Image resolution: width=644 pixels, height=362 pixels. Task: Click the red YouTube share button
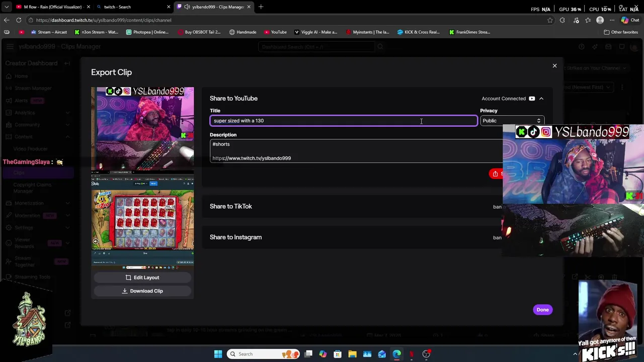click(x=496, y=174)
